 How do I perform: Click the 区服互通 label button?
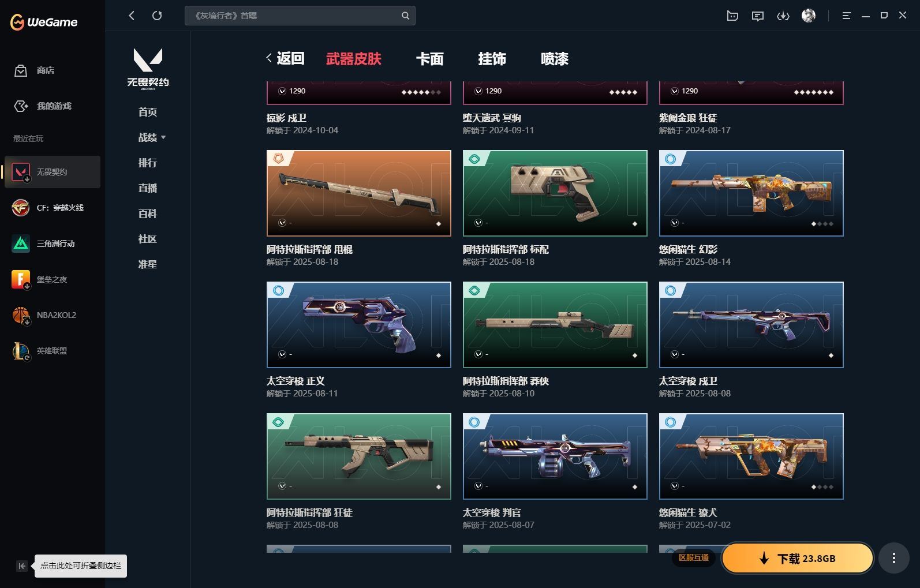694,557
